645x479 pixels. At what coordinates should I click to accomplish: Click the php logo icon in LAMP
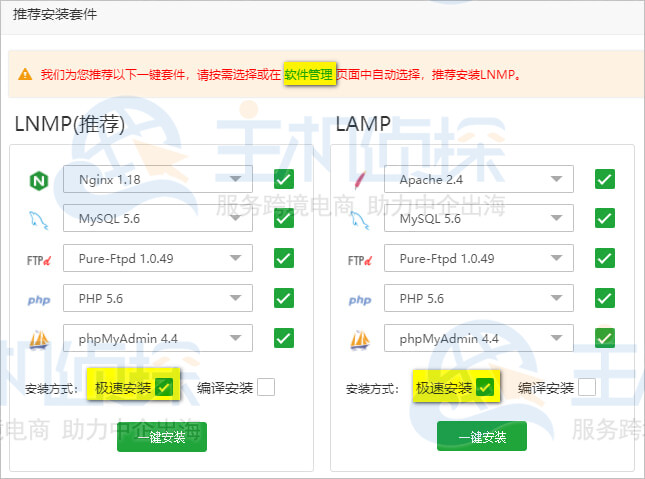point(360,300)
